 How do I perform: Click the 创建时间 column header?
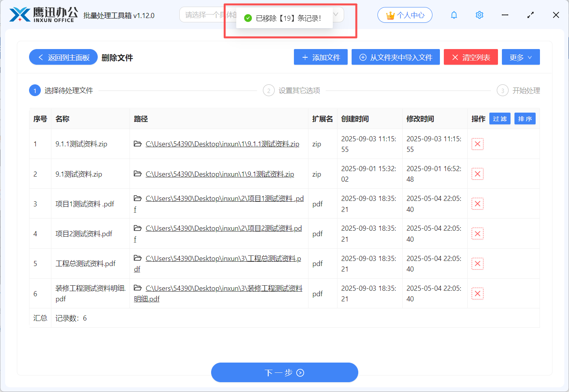pyautogui.click(x=355, y=119)
